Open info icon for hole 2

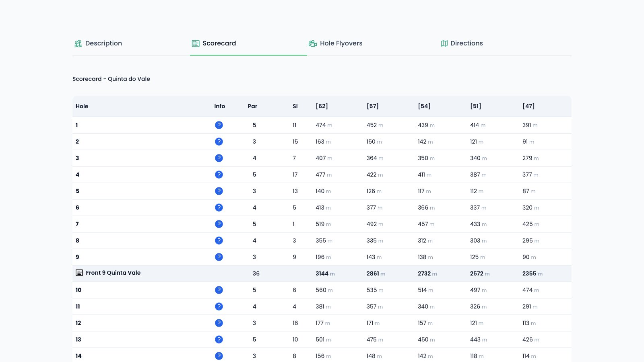[219, 142]
